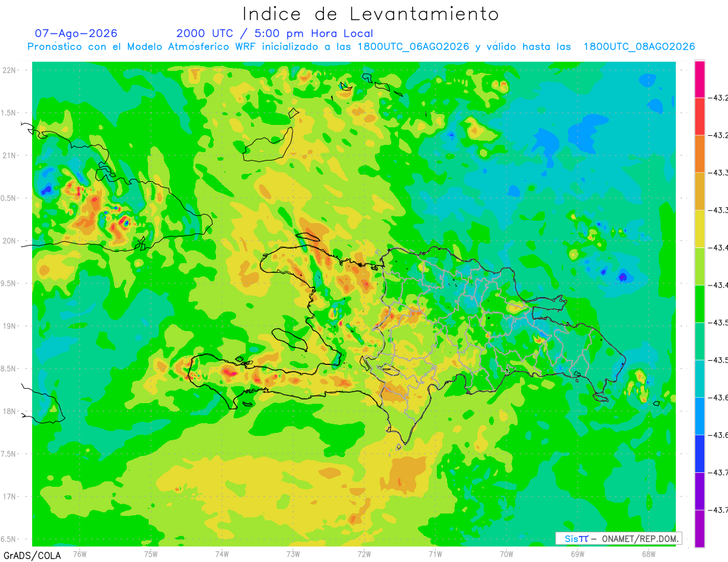The height and width of the screenshot is (562, 728).
Task: Click the '22N' latitude label
Action: 10,70
